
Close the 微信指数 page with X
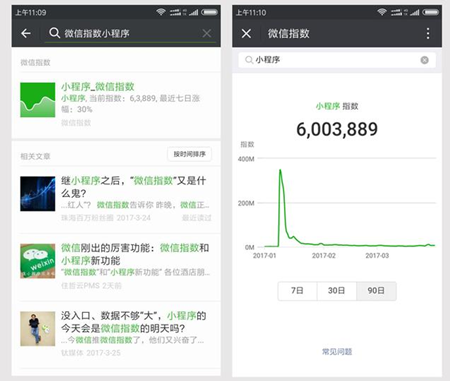click(246, 33)
